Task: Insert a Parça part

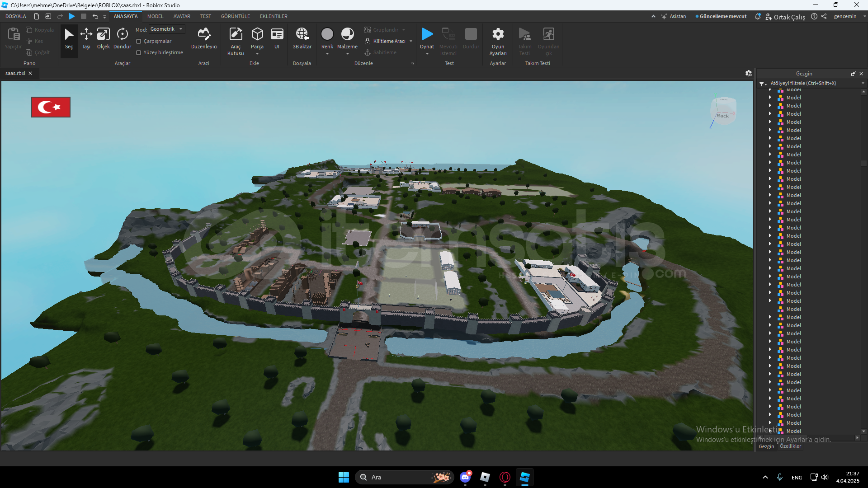Action: coord(257,36)
